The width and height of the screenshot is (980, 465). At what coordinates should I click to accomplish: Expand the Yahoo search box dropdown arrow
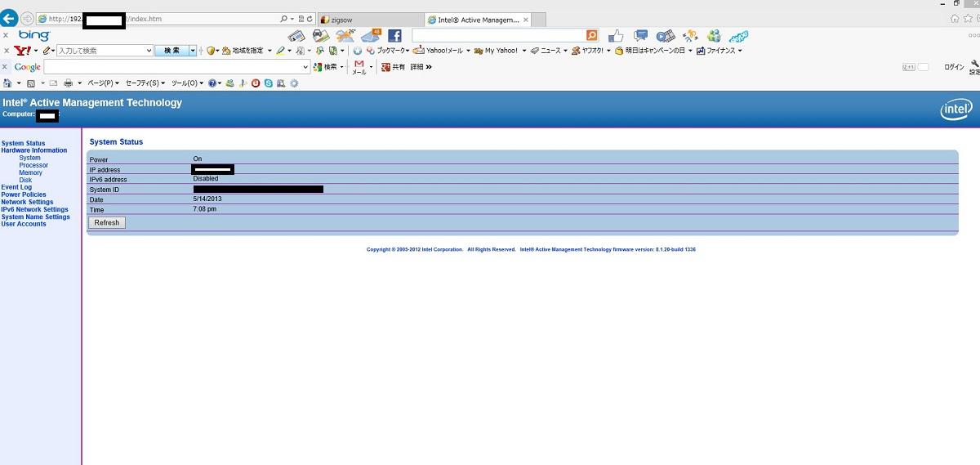[x=149, y=51]
